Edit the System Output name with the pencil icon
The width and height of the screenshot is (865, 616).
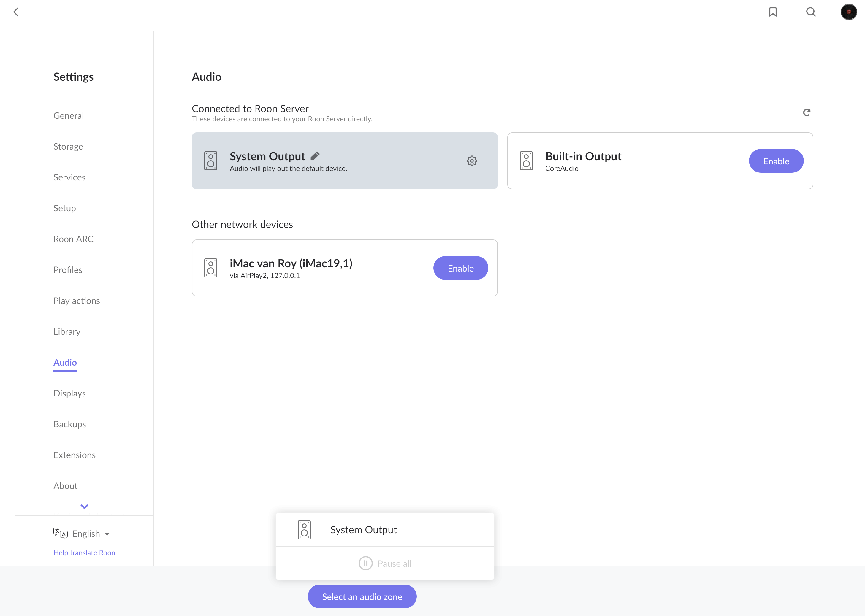point(315,156)
